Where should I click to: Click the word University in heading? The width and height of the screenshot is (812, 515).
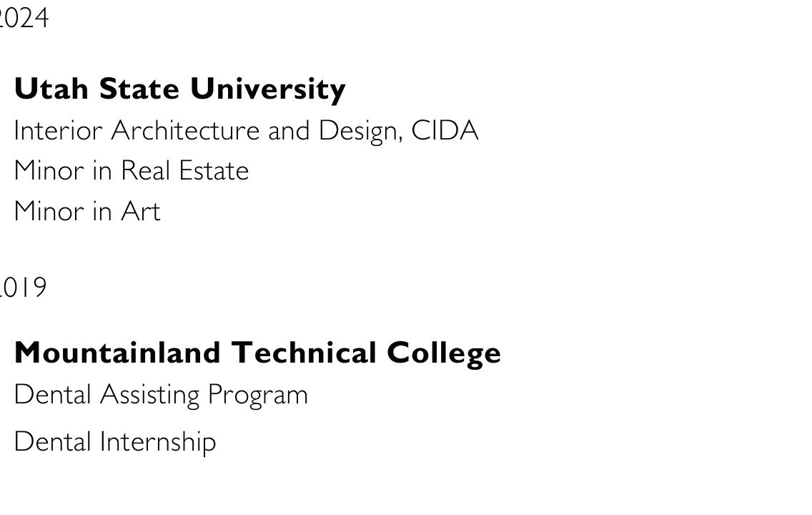click(x=268, y=89)
